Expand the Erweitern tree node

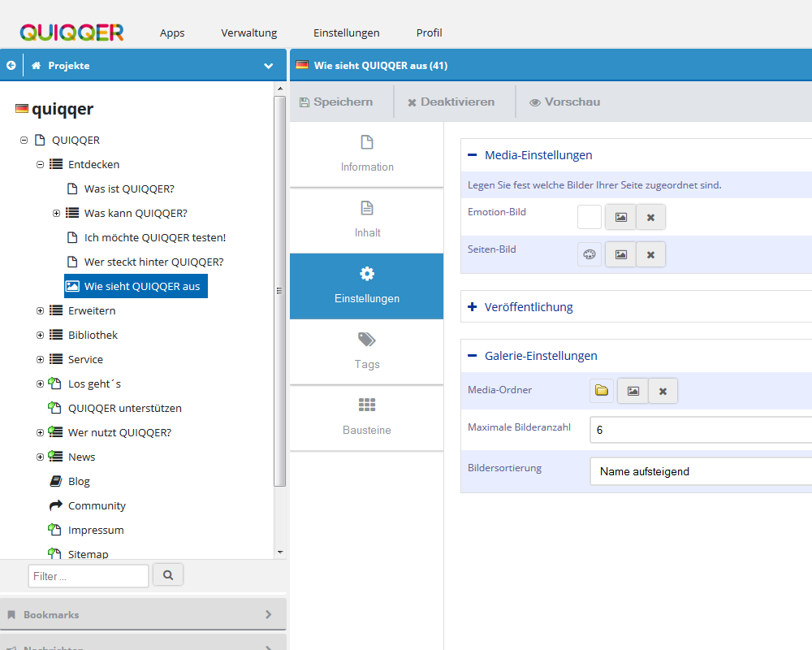click(40, 310)
